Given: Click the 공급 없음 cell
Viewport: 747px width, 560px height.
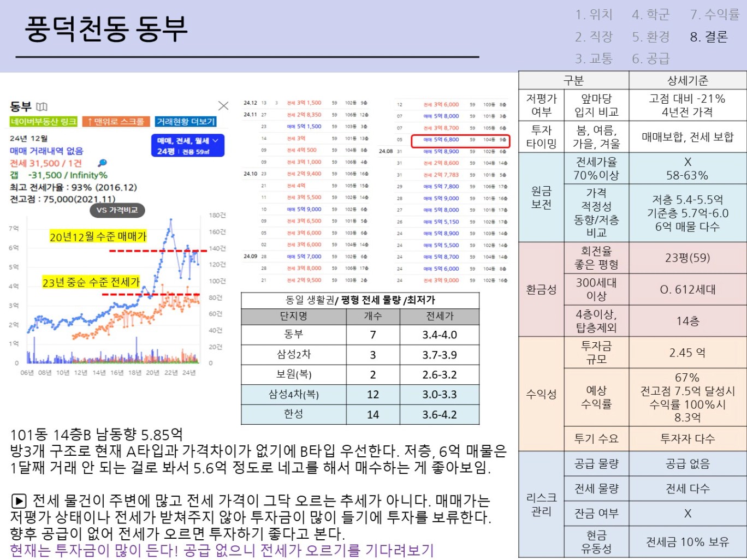Looking at the screenshot, I should 687,464.
